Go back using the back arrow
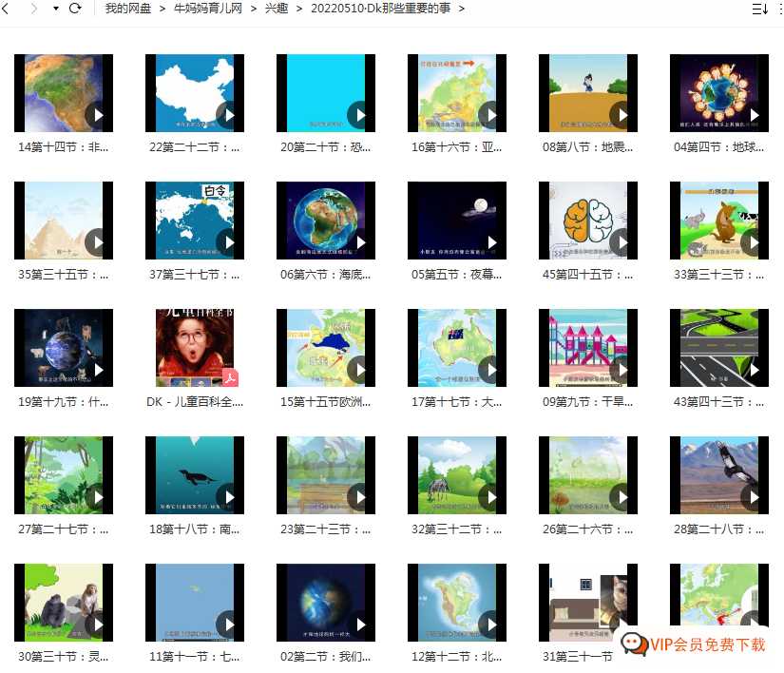Screen dimensions: 784x673 coord(6,9)
